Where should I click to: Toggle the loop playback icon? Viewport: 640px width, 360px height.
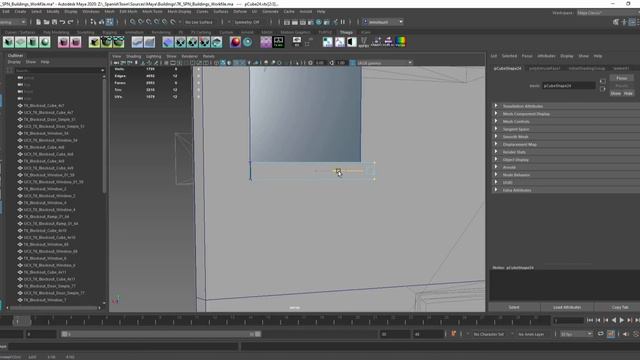click(x=600, y=334)
